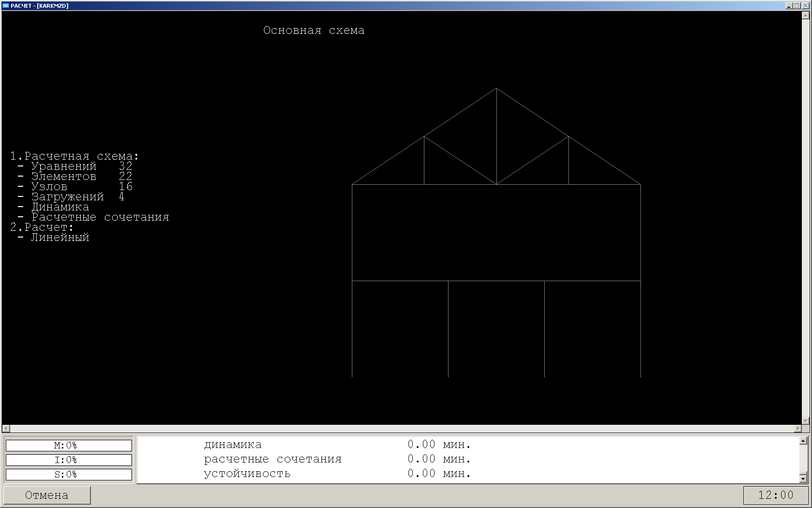Viewport: 812px width, 508px height.
Task: Click the log panel scroll-down arrow
Action: [803, 478]
